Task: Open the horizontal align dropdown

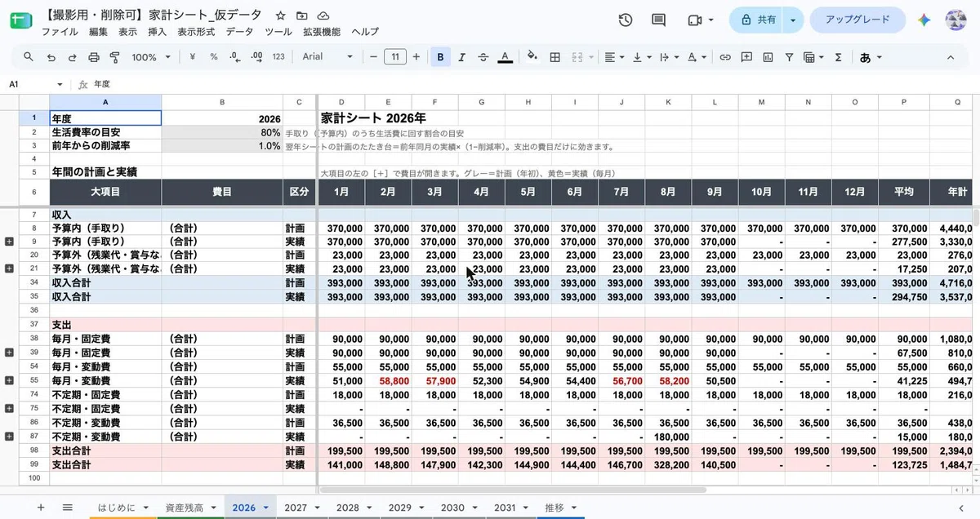Action: click(x=613, y=57)
